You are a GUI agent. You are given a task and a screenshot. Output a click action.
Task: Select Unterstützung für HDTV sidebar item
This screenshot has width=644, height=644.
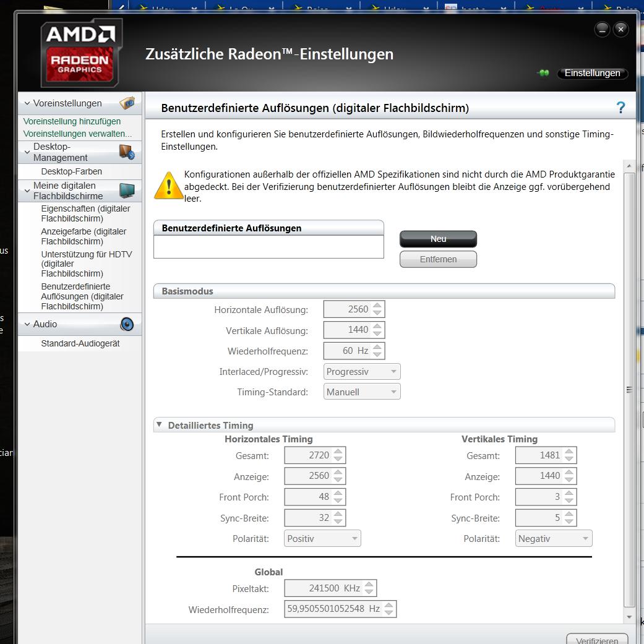[x=86, y=264]
